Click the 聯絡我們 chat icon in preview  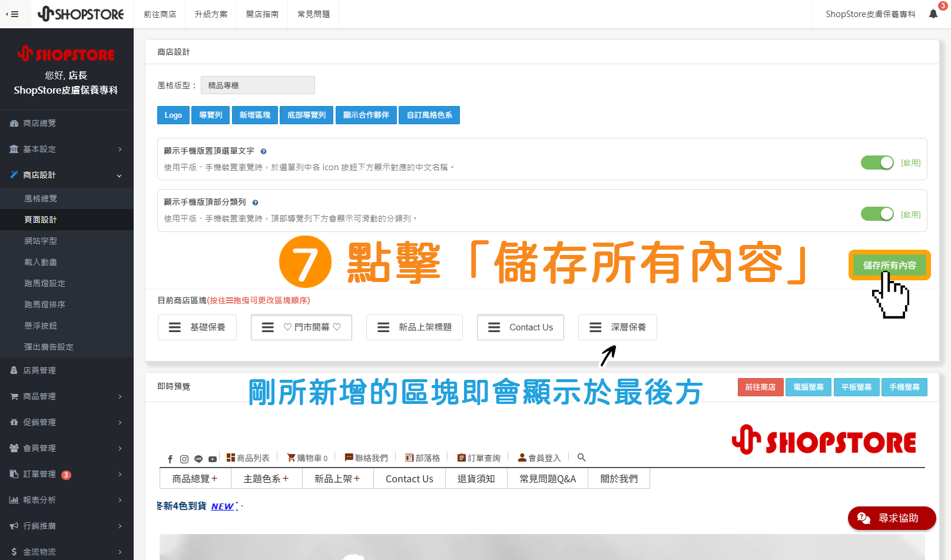349,458
